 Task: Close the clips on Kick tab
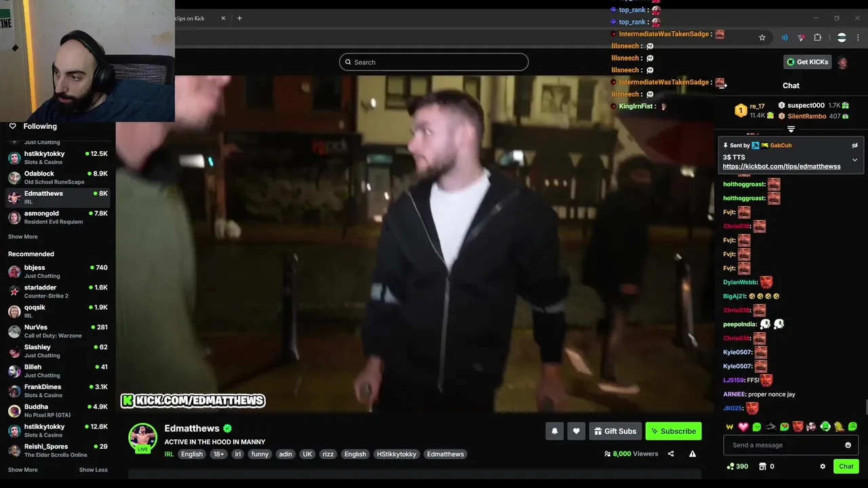click(223, 18)
